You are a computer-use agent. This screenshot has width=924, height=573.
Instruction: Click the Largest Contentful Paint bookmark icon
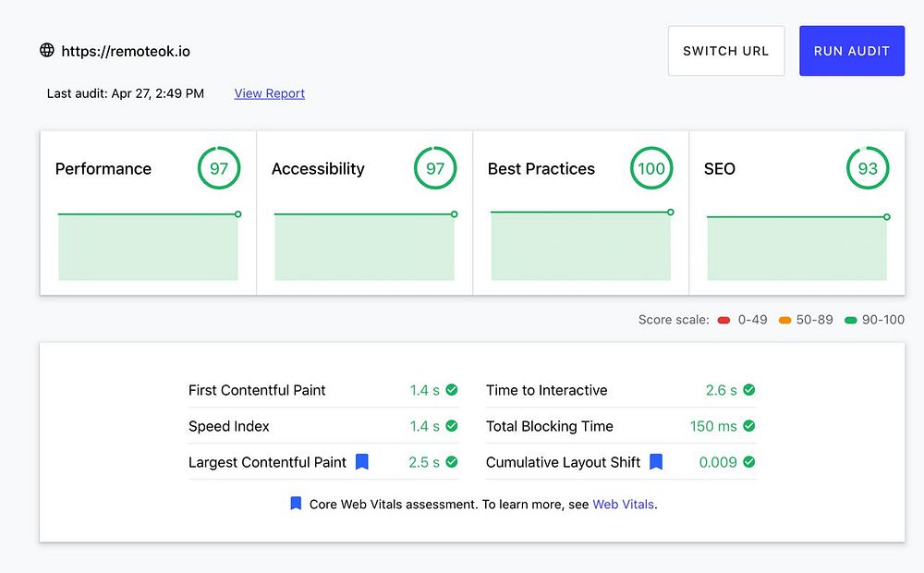pyautogui.click(x=362, y=462)
